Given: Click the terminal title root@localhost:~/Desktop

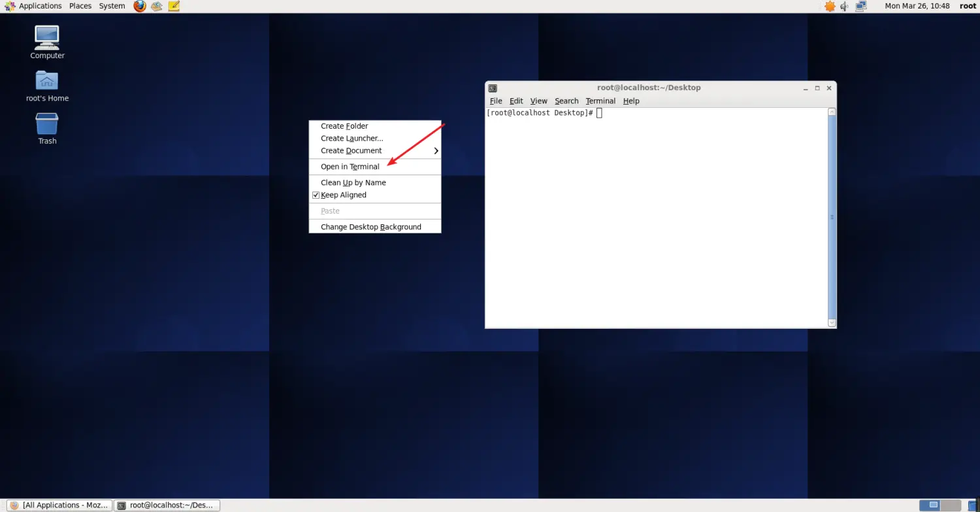Looking at the screenshot, I should [x=649, y=88].
